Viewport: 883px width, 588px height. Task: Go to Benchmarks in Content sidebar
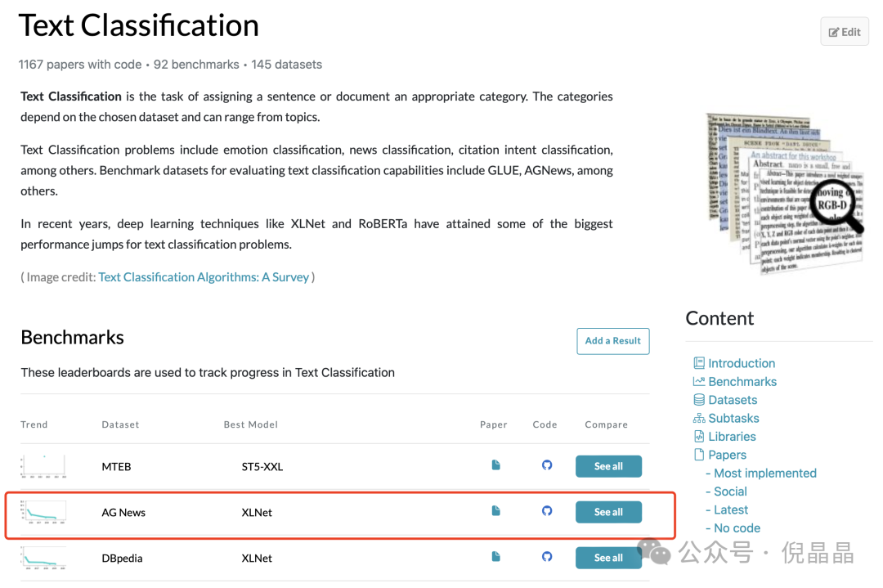tap(742, 382)
